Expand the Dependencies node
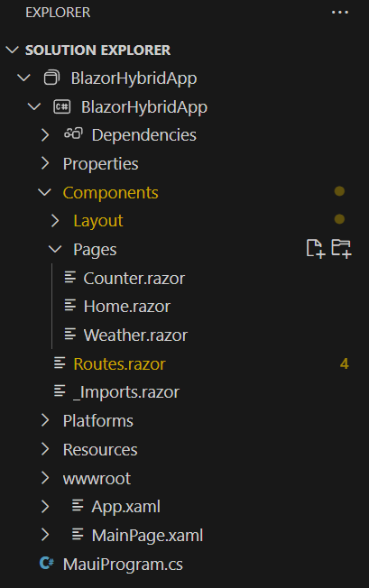The height and width of the screenshot is (588, 369). click(45, 135)
